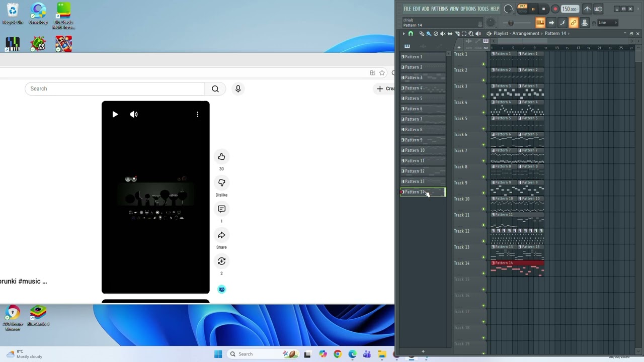Switch to SONG mode in FL Studio
This screenshot has height=362, width=644.
pyautogui.click(x=522, y=11)
